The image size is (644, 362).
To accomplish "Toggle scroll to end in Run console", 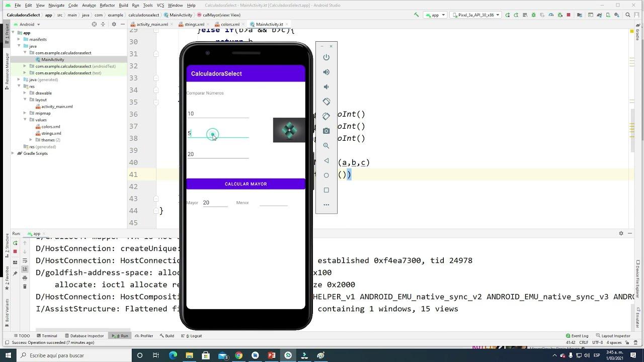I will [x=25, y=269].
